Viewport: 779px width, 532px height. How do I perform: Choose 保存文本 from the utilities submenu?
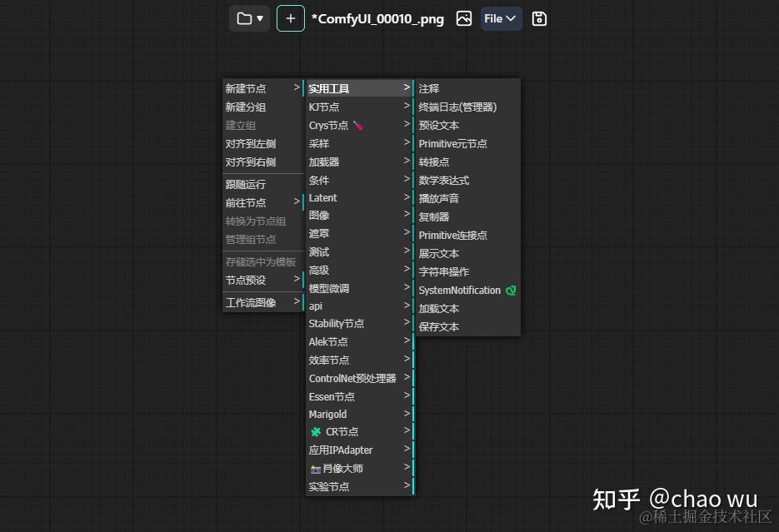pyautogui.click(x=439, y=326)
